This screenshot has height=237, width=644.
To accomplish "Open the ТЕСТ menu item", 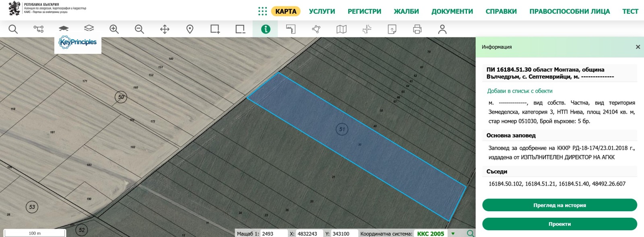I will (x=630, y=11).
